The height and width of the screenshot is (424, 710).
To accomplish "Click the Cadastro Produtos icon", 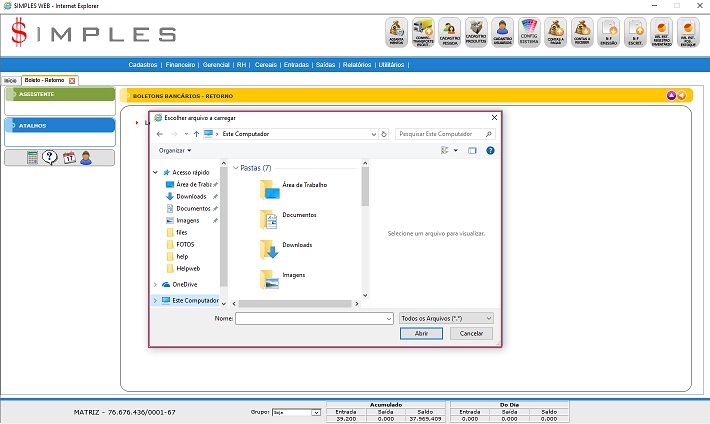I will tap(477, 32).
